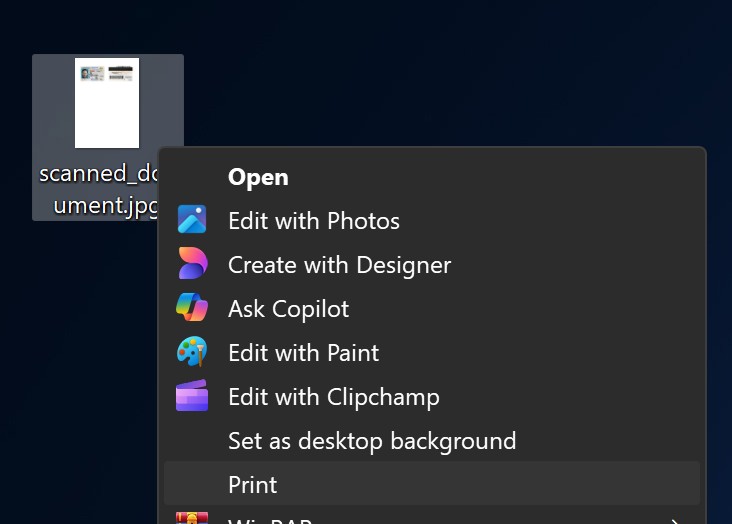Image resolution: width=732 pixels, height=524 pixels.
Task: Expand the WinRAR submenu arrow
Action: [x=676, y=519]
